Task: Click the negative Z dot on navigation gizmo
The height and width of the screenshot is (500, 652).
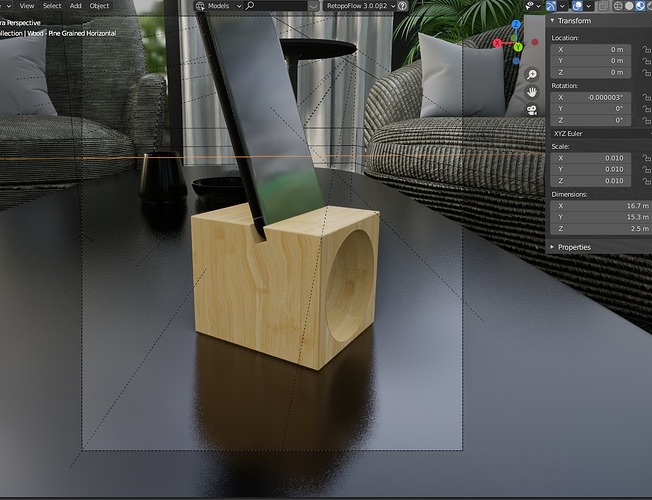Action: click(x=516, y=61)
